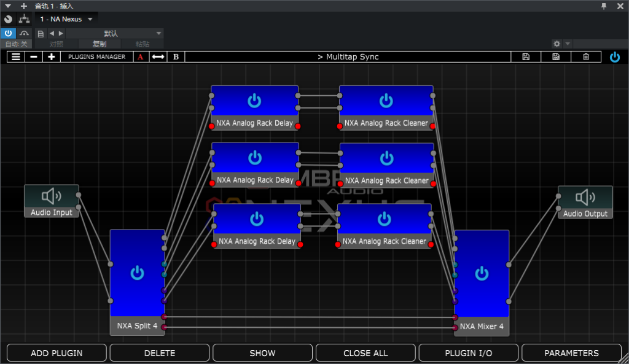The width and height of the screenshot is (629, 364).
Task: Click the automation arc icon beside bypass
Action: 25,33
